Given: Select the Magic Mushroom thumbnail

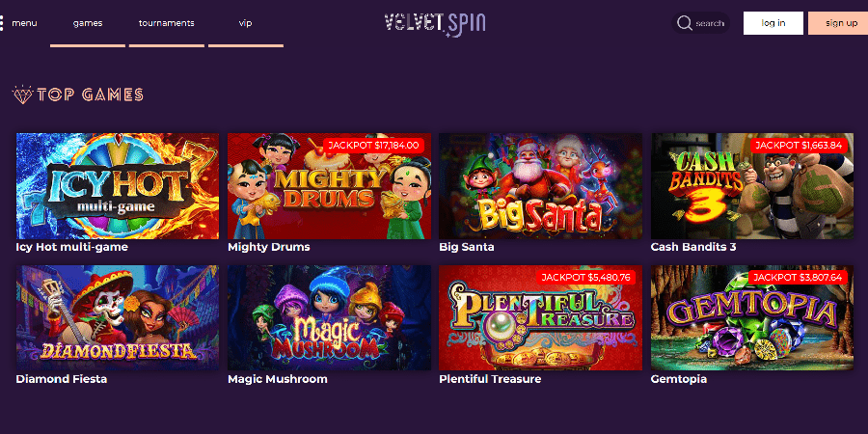Looking at the screenshot, I should [329, 317].
